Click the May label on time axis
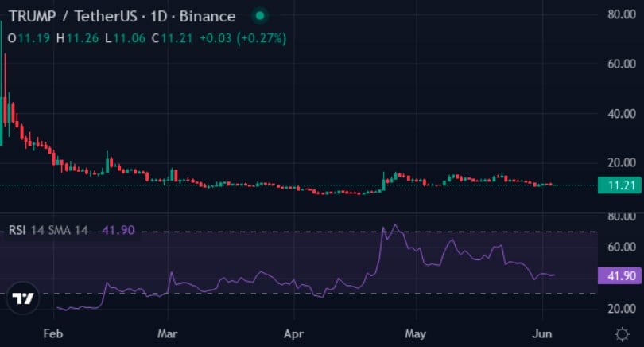Screen dimensions: 644x347 click(415, 333)
